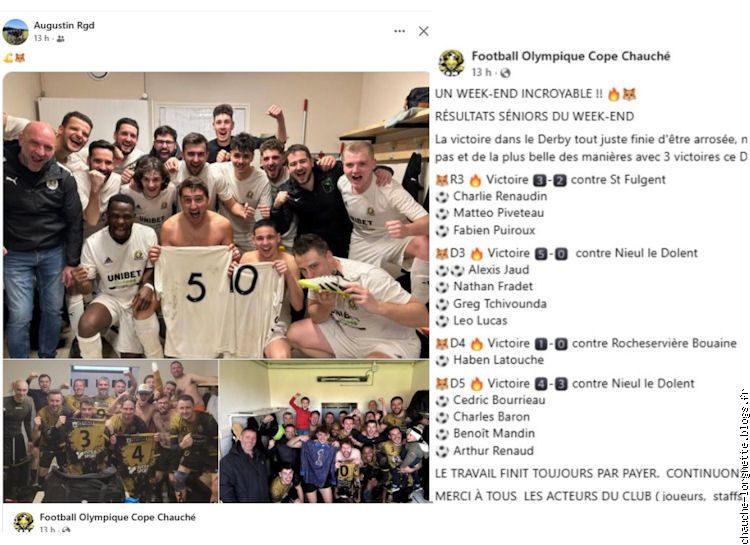Click the globe public-visibility icon beside 13 h

pyautogui.click(x=505, y=73)
